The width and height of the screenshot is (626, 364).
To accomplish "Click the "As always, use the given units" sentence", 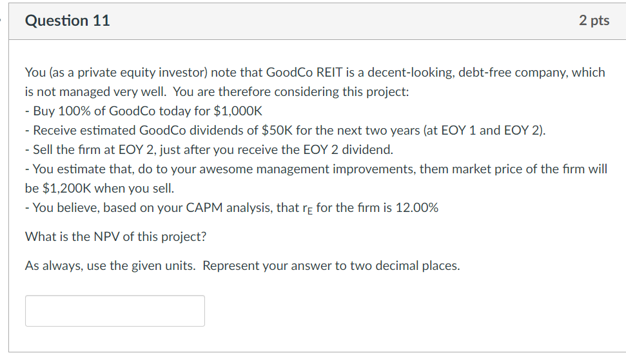I will pyautogui.click(x=111, y=265).
